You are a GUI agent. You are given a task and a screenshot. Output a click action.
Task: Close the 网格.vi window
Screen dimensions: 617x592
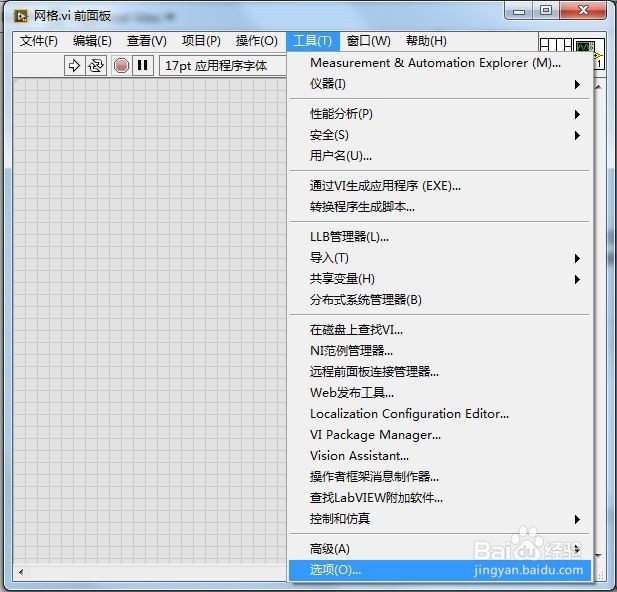pyautogui.click(x=583, y=11)
